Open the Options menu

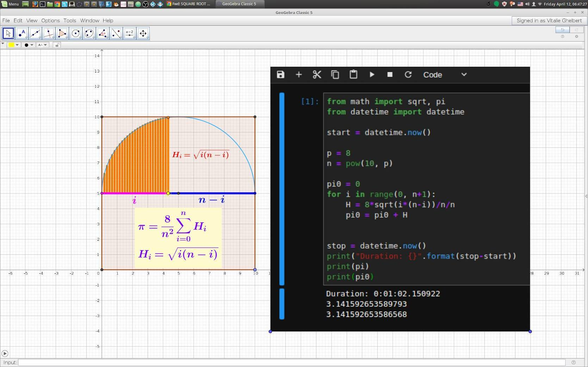pyautogui.click(x=50, y=21)
